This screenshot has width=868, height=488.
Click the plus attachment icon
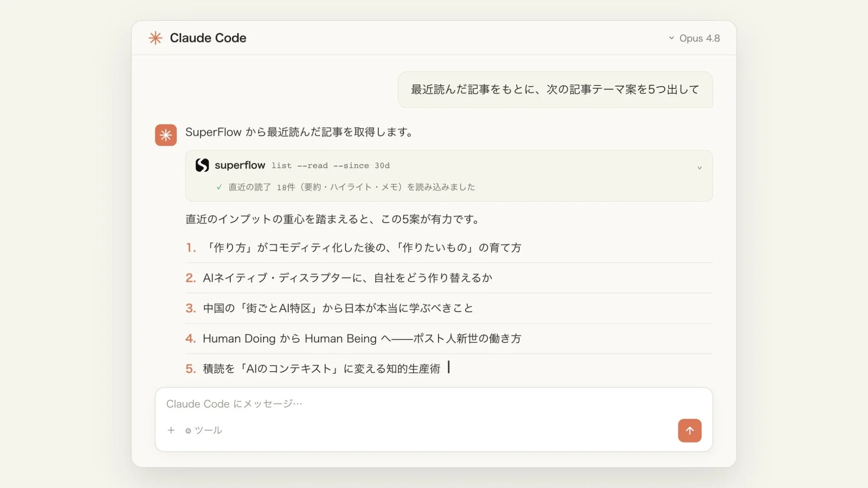(x=171, y=430)
